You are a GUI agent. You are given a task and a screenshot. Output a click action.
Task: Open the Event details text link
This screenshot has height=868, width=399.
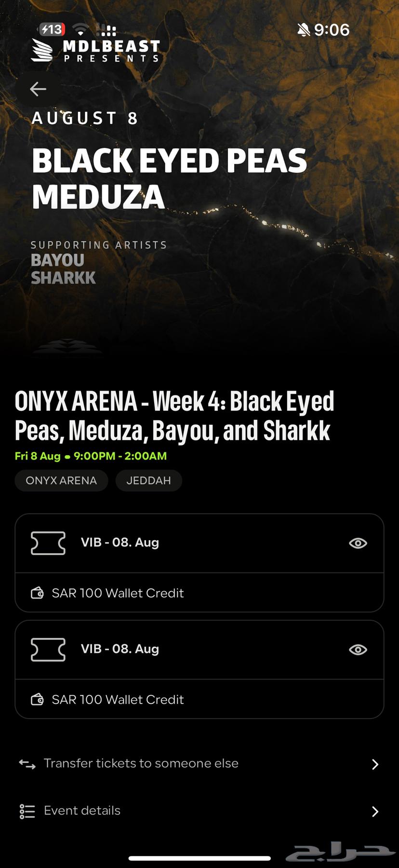pos(82,811)
